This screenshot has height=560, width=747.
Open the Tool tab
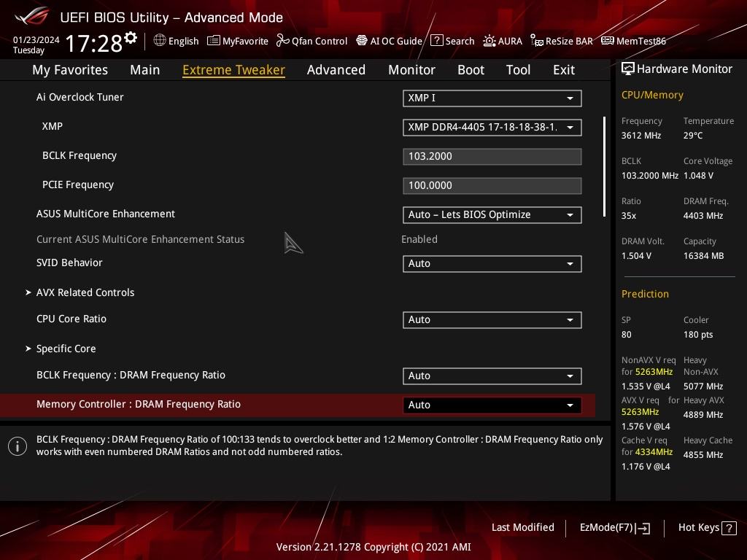tap(518, 70)
